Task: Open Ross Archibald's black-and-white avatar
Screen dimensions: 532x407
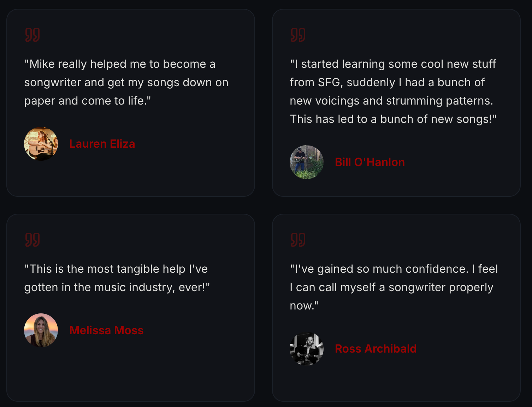Action: click(307, 349)
